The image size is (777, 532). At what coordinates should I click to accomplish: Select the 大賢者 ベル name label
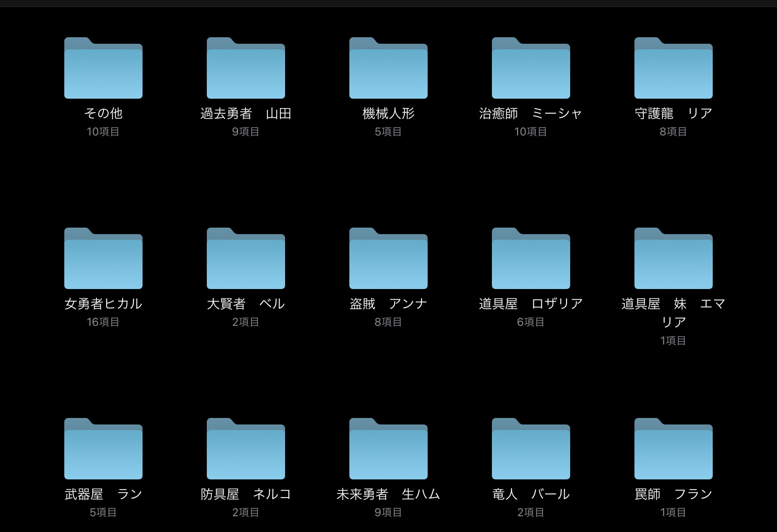(x=246, y=303)
